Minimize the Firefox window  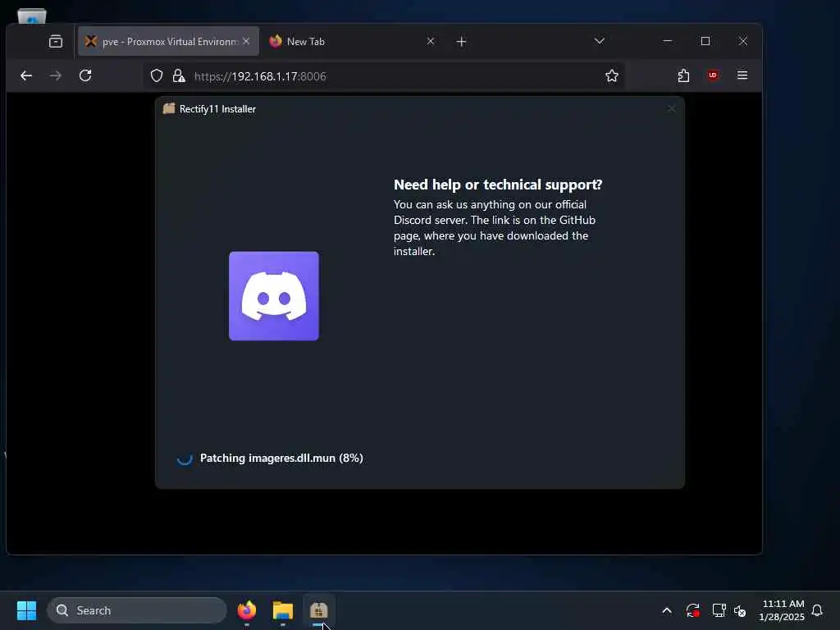[x=668, y=41]
